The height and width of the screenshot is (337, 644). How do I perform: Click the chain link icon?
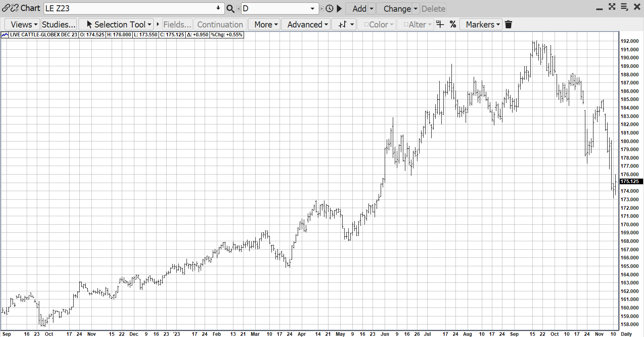(6, 8)
